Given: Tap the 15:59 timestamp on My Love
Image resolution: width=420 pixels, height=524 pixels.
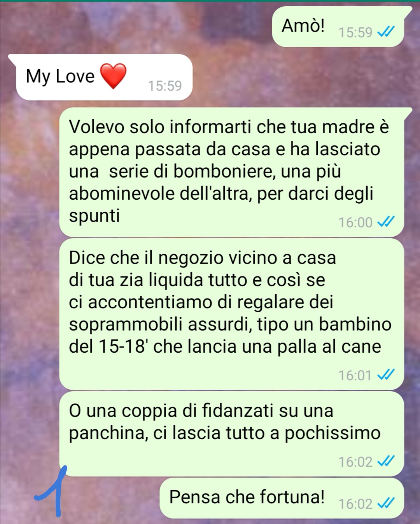Looking at the screenshot, I should [x=165, y=85].
